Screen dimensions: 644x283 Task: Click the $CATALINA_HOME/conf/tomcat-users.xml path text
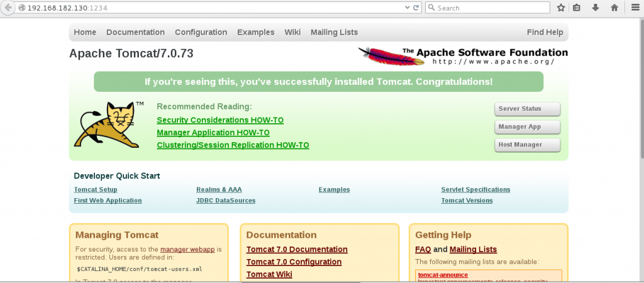[140, 269]
